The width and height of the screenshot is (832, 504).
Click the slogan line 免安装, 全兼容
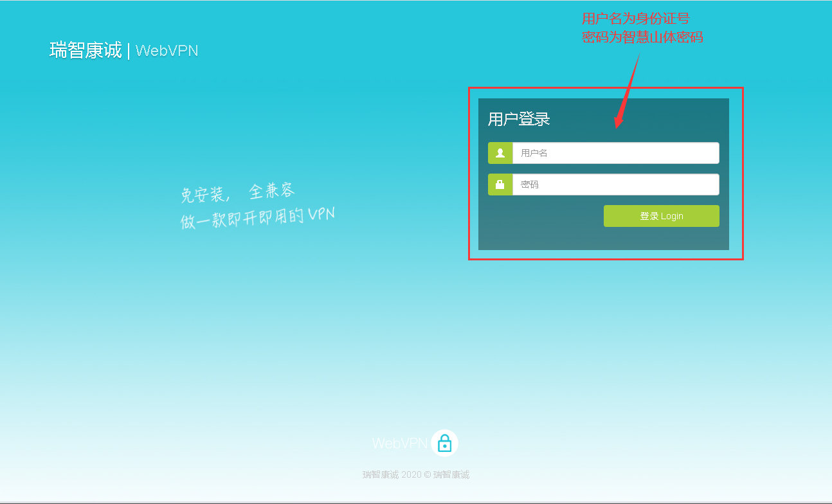[237, 192]
